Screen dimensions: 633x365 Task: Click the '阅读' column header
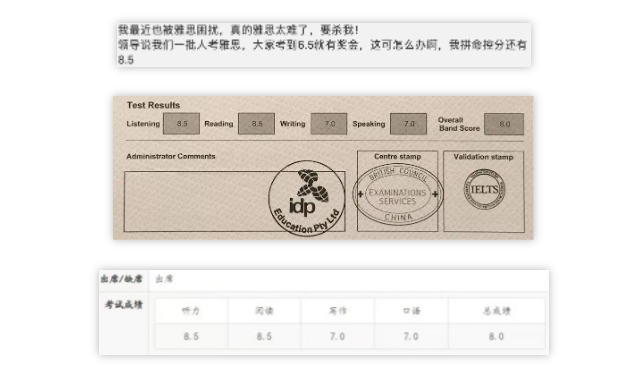click(264, 310)
